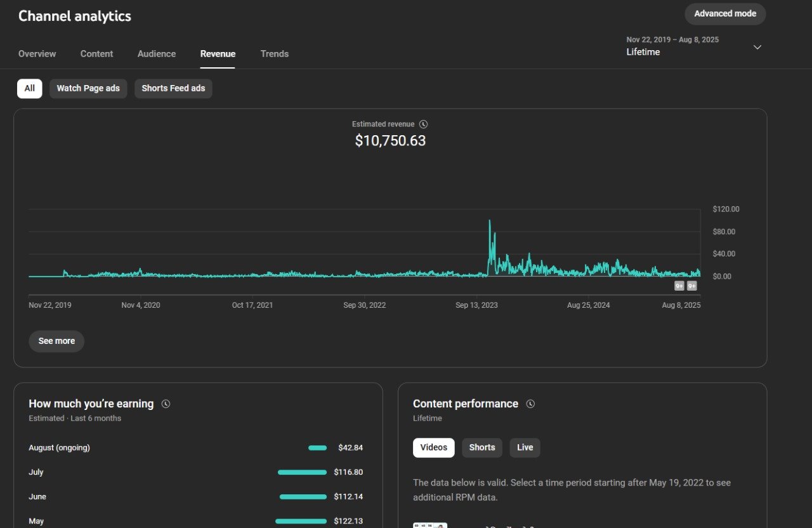The image size is (812, 528).
Task: Filter revenue by Shorts Feed ads
Action: [173, 88]
